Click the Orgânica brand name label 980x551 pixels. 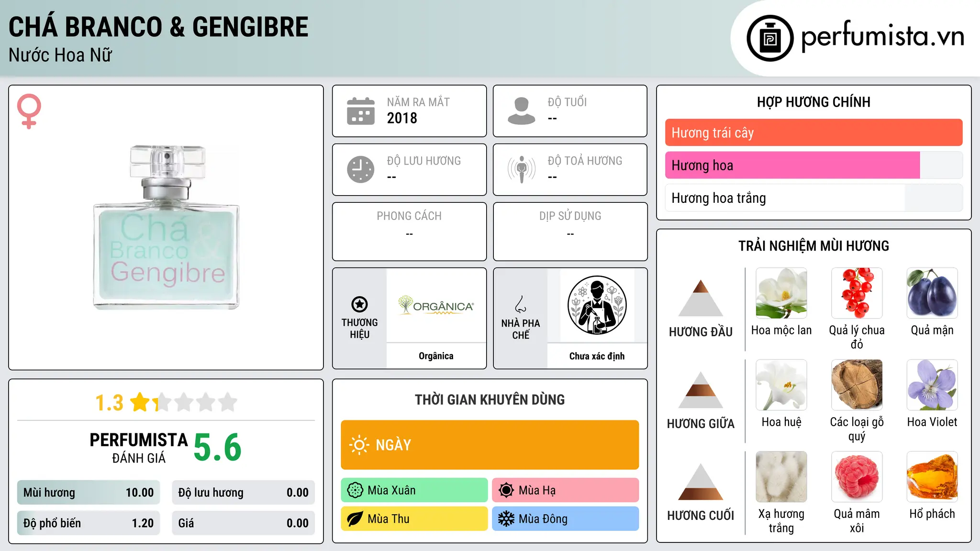[x=436, y=356]
